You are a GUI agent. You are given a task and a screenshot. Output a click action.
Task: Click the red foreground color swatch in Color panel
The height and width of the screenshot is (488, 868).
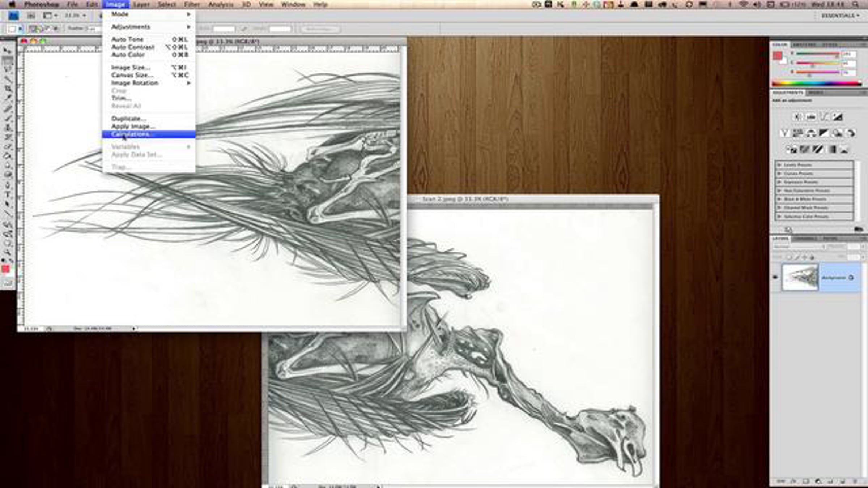coord(777,55)
